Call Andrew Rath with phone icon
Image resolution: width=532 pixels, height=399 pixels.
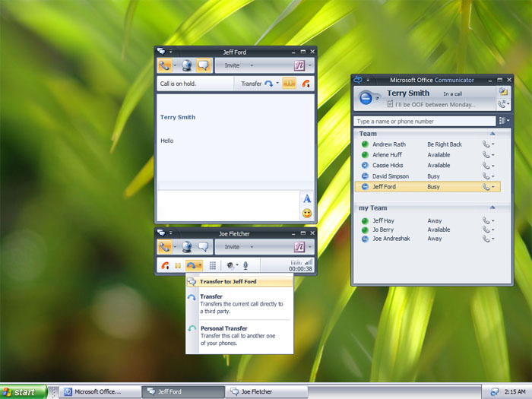[486, 144]
